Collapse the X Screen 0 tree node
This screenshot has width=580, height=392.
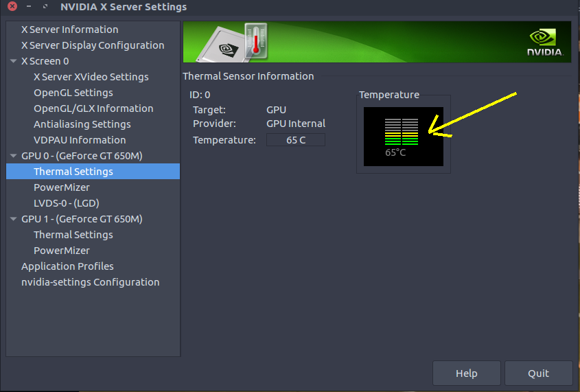click(x=13, y=61)
